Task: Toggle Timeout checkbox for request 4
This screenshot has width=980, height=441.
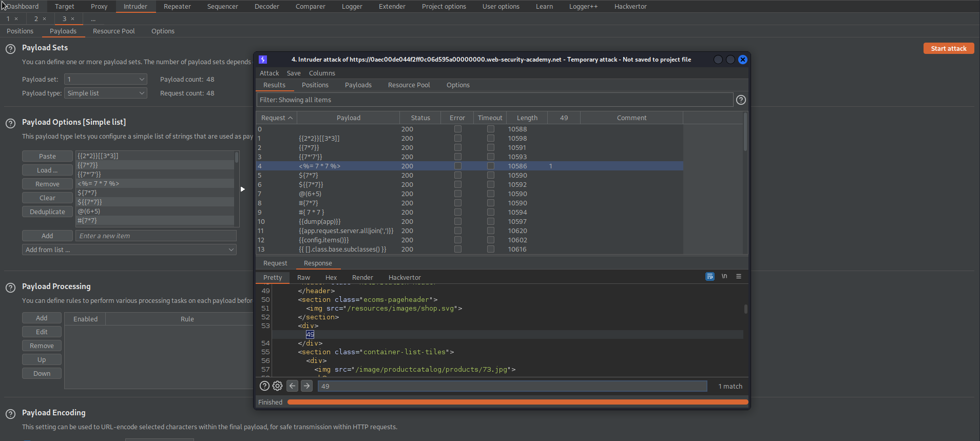Action: [x=491, y=166]
